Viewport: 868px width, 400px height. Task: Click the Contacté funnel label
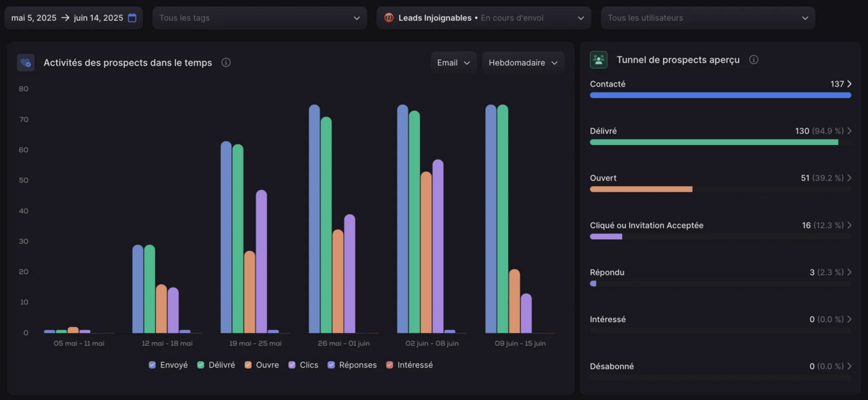tap(607, 84)
